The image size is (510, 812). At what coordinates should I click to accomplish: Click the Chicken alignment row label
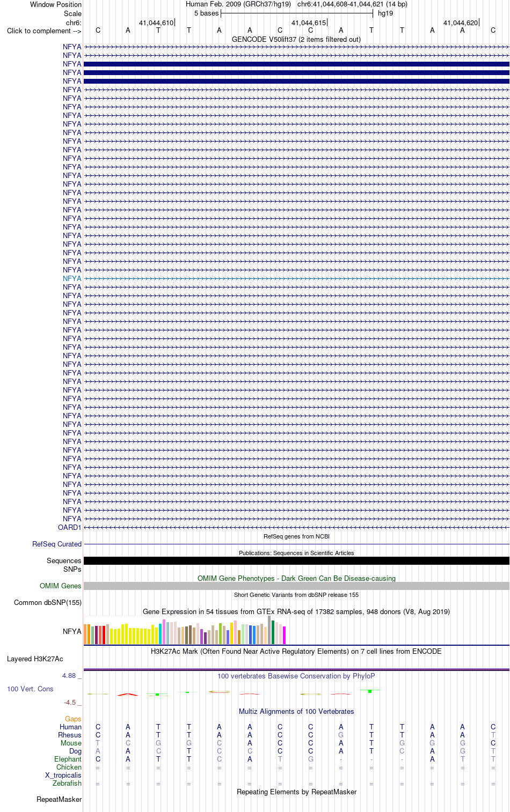(69, 767)
